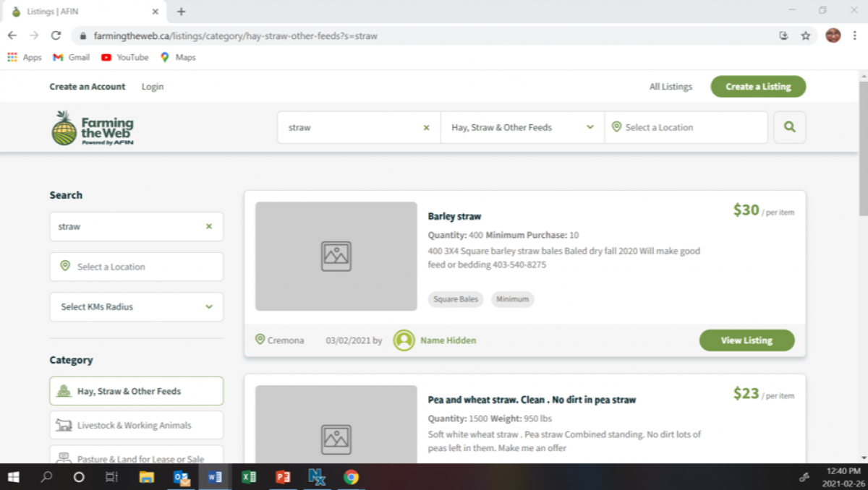The image size is (868, 490).
Task: Open Outlook from the taskbar
Action: pos(181,477)
